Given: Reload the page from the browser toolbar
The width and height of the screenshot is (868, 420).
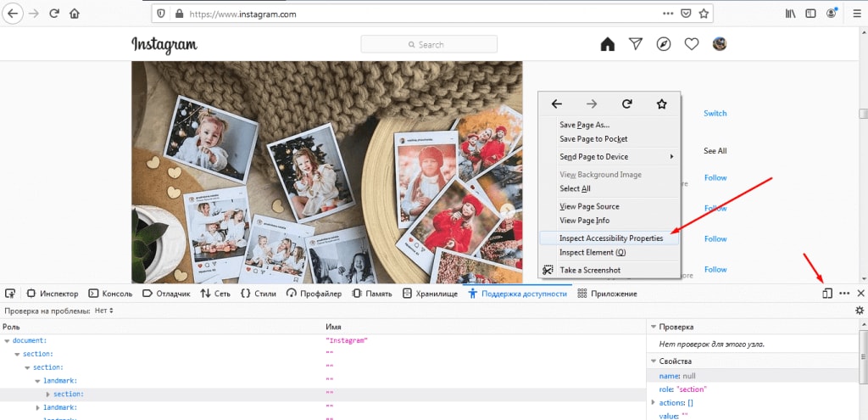Looking at the screenshot, I should (x=53, y=14).
